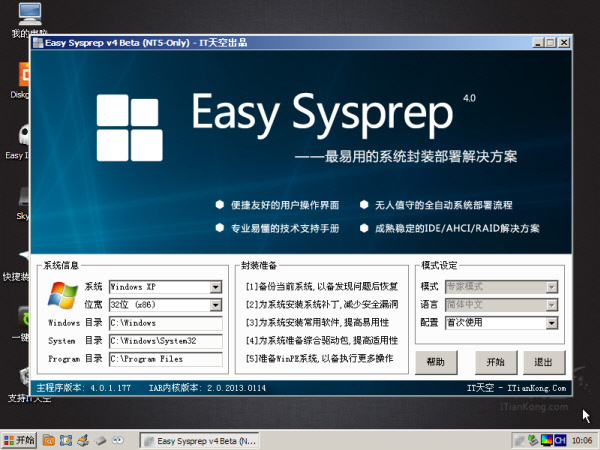Click the 开始 button in Easy Sysprep

point(496,362)
